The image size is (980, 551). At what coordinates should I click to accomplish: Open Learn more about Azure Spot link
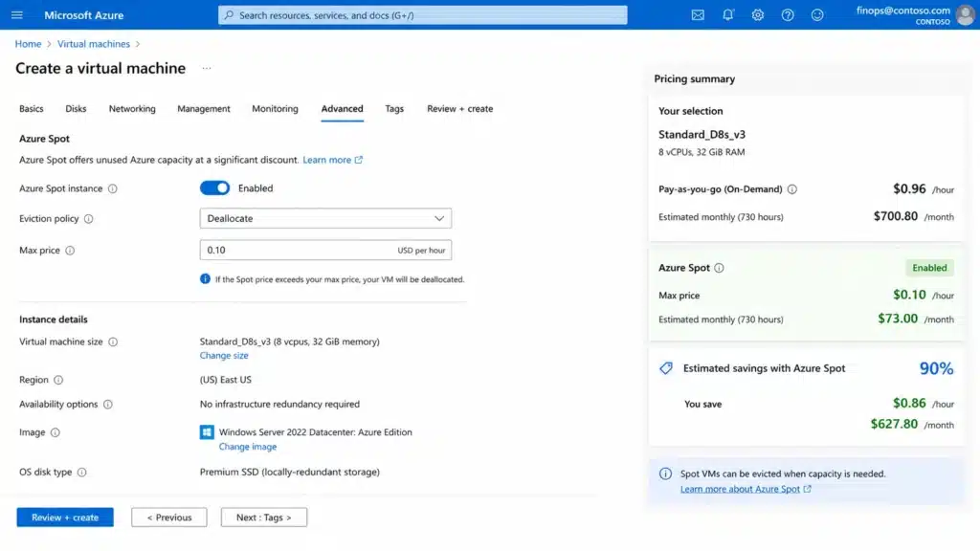point(740,489)
